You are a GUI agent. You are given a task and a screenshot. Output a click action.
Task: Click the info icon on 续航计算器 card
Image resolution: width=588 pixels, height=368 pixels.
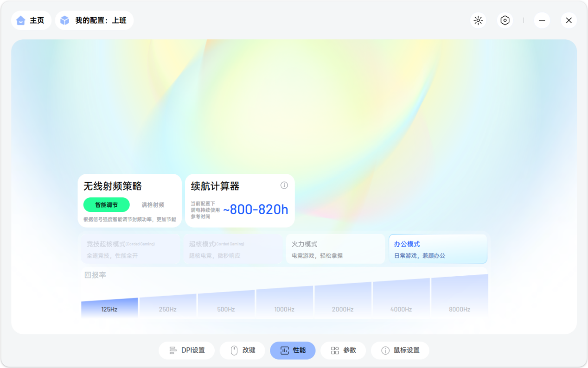[x=284, y=185]
